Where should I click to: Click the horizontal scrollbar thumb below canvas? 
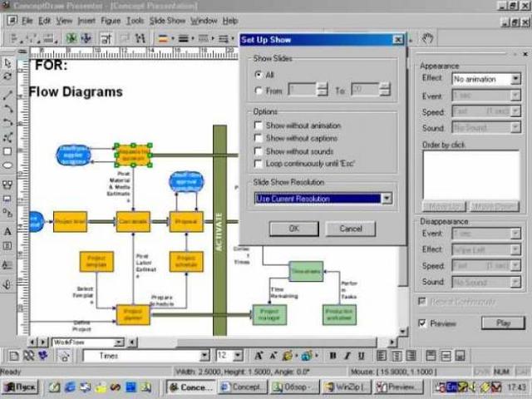[x=277, y=342]
